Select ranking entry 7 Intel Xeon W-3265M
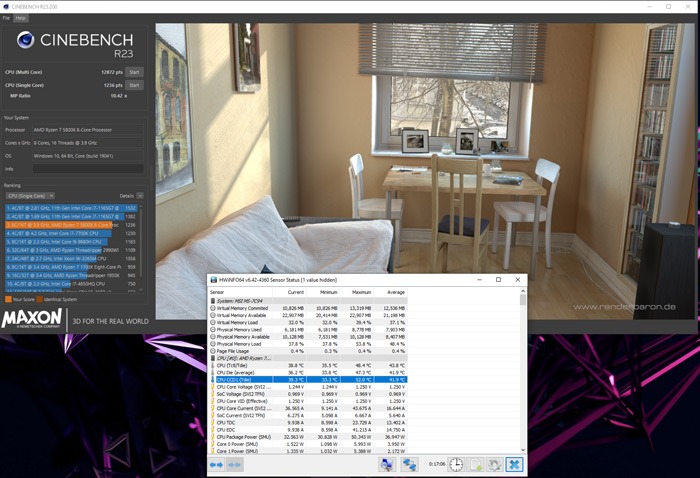Image resolution: width=700 pixels, height=478 pixels. pyautogui.click(x=71, y=258)
